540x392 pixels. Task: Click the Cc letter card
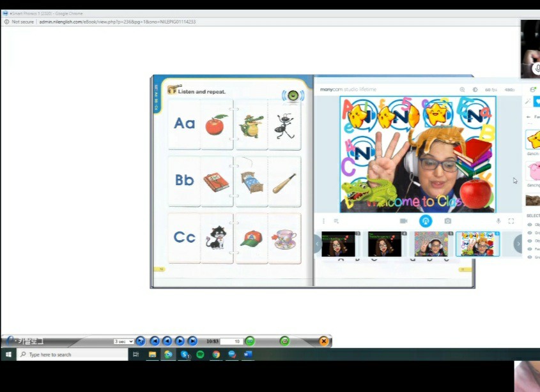184,238
